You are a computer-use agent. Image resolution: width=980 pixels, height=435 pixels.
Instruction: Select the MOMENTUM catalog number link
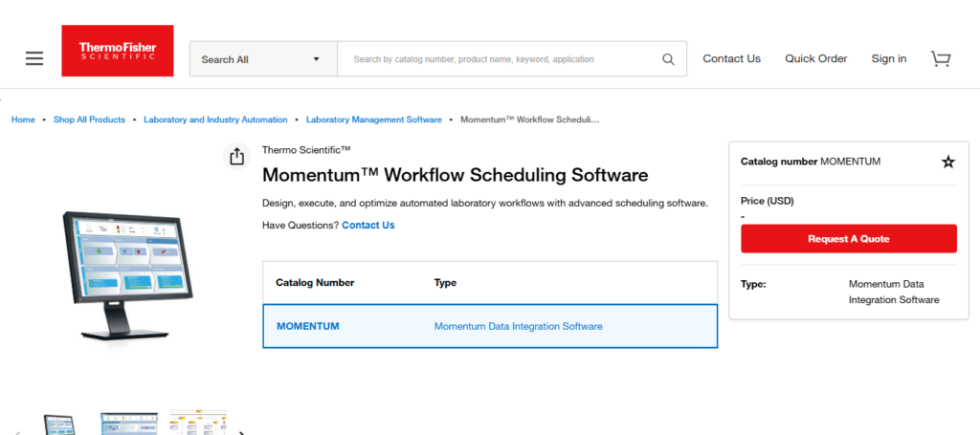(308, 326)
